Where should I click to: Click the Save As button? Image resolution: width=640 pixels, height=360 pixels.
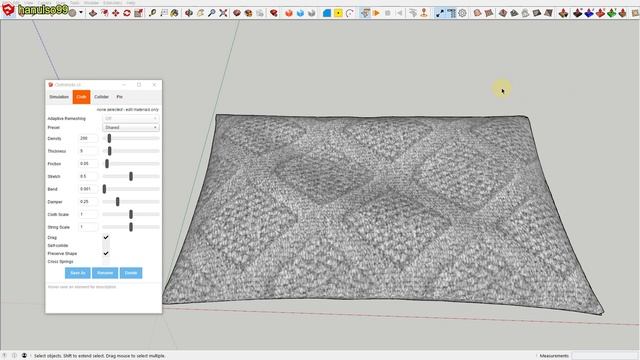(x=78, y=273)
